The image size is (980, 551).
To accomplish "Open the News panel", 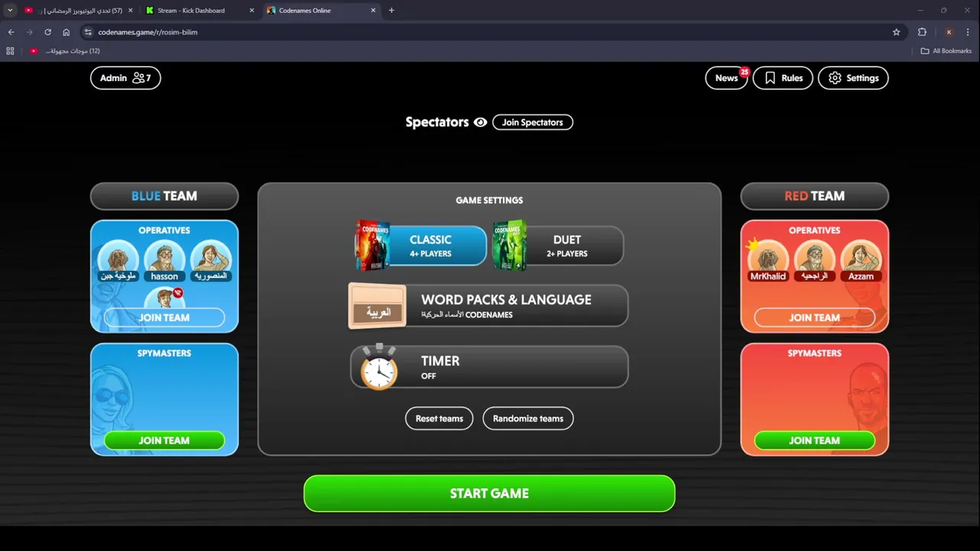I will point(727,78).
